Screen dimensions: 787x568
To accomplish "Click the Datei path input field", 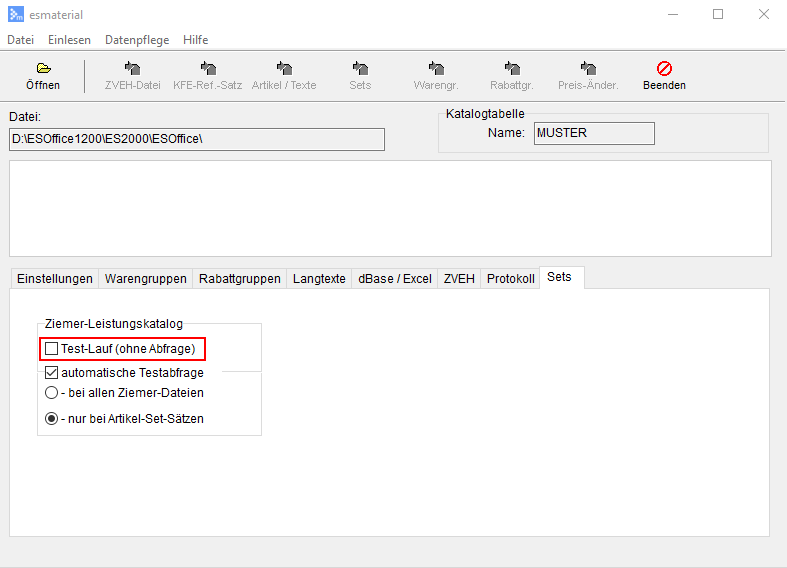I will click(197, 139).
